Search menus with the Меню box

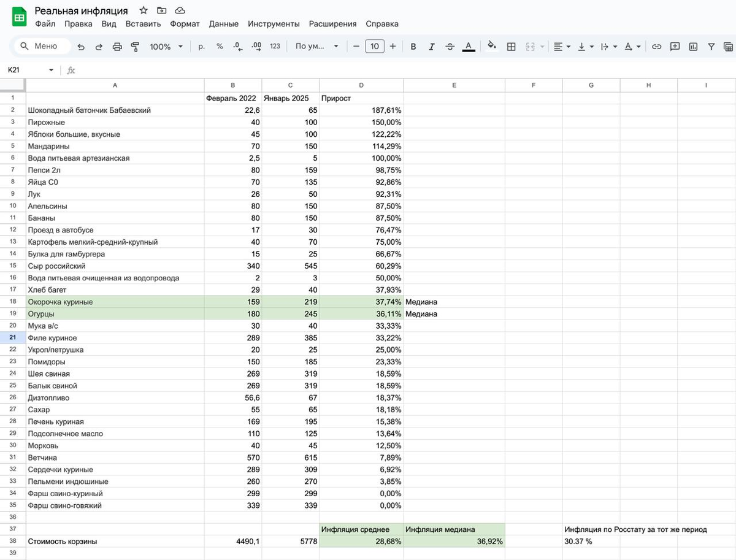tap(41, 46)
